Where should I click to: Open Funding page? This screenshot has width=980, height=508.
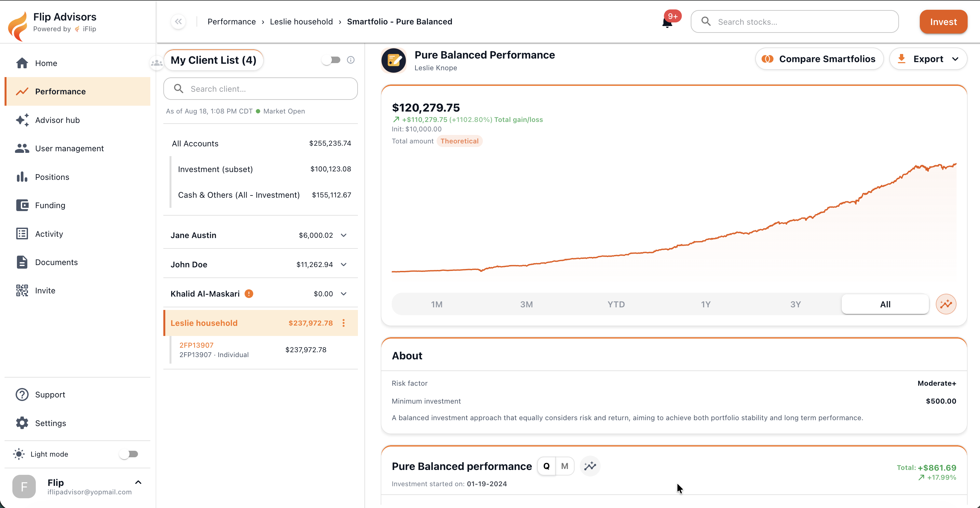(77, 205)
